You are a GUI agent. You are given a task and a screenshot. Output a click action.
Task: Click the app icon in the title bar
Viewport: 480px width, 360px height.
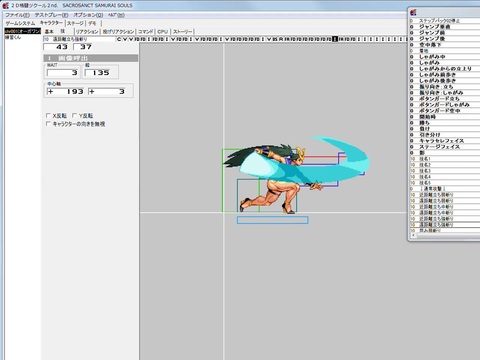[5, 5]
